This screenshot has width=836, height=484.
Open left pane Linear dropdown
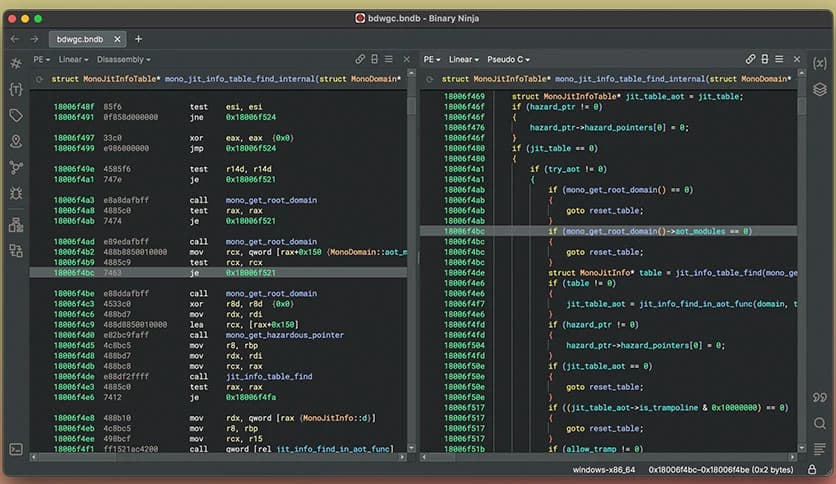72,60
